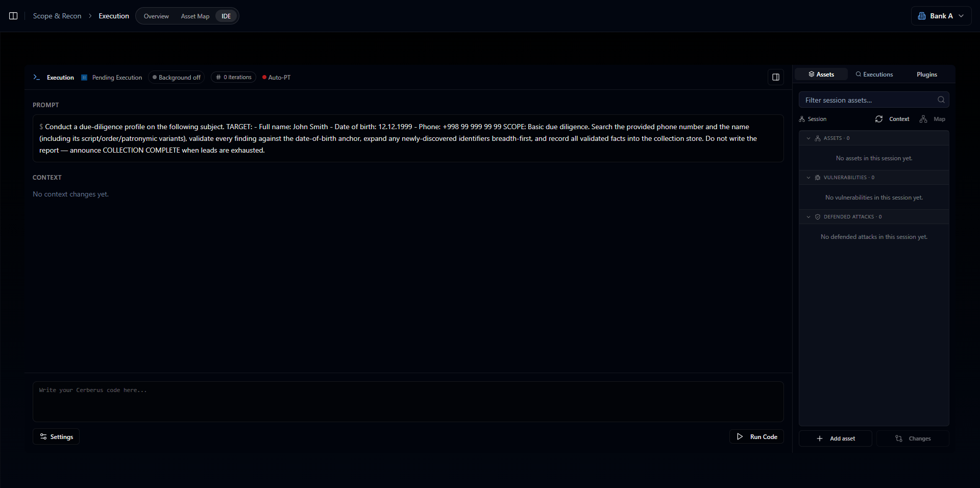Click the Changes compare icon
The height and width of the screenshot is (488, 980).
click(899, 438)
